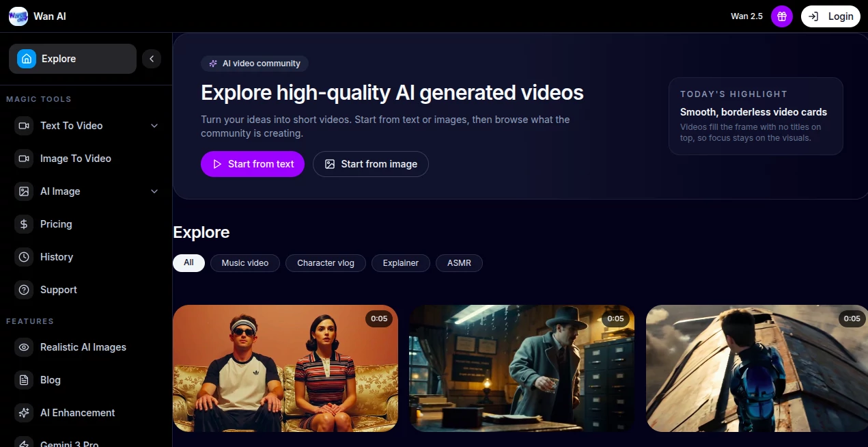Activate the ASMR category filter
This screenshot has height=447, width=868.
pyautogui.click(x=459, y=262)
